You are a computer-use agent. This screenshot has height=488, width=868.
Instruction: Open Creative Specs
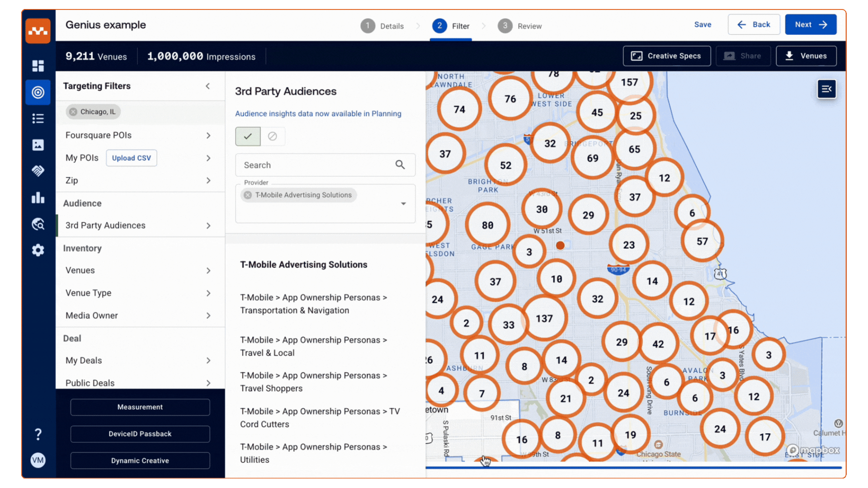pos(666,56)
